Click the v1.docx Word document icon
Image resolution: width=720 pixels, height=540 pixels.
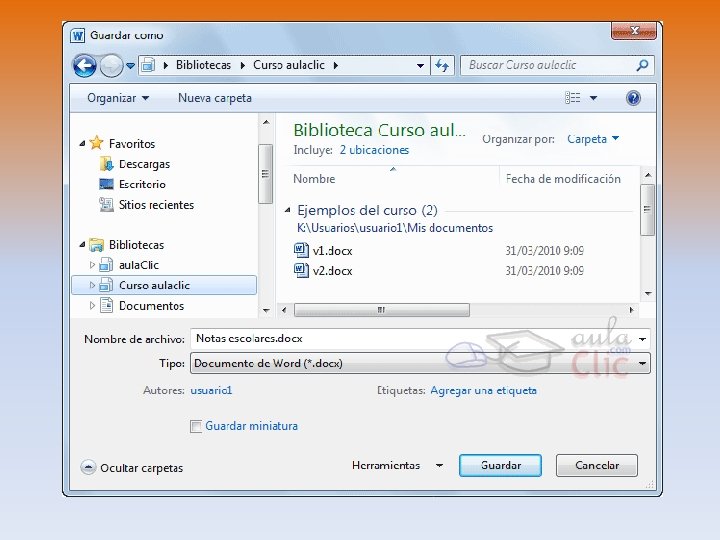tap(301, 250)
